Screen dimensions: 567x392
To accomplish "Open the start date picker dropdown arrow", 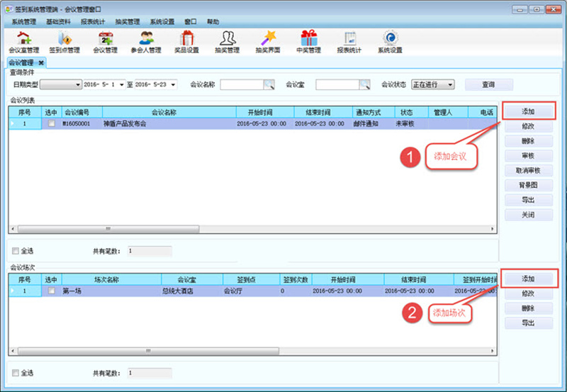I will pos(121,84).
